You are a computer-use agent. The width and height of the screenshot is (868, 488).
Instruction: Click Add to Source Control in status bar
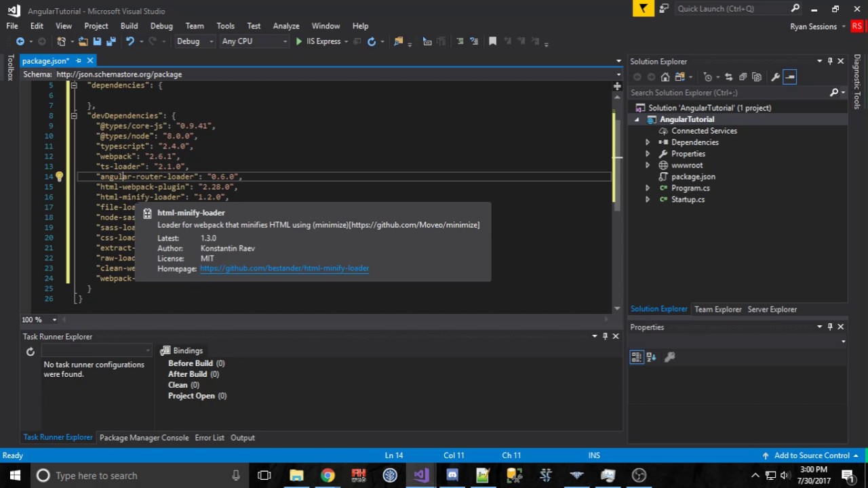coord(812,455)
